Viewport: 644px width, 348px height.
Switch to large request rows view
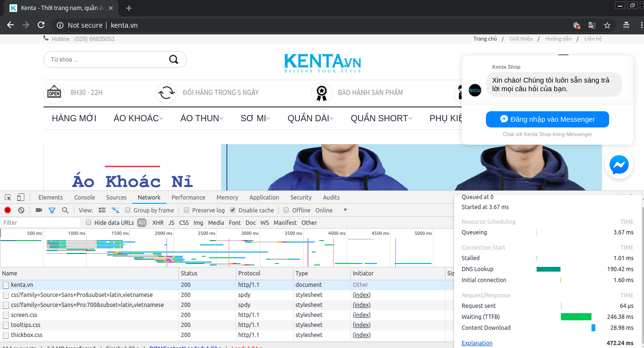click(x=102, y=210)
